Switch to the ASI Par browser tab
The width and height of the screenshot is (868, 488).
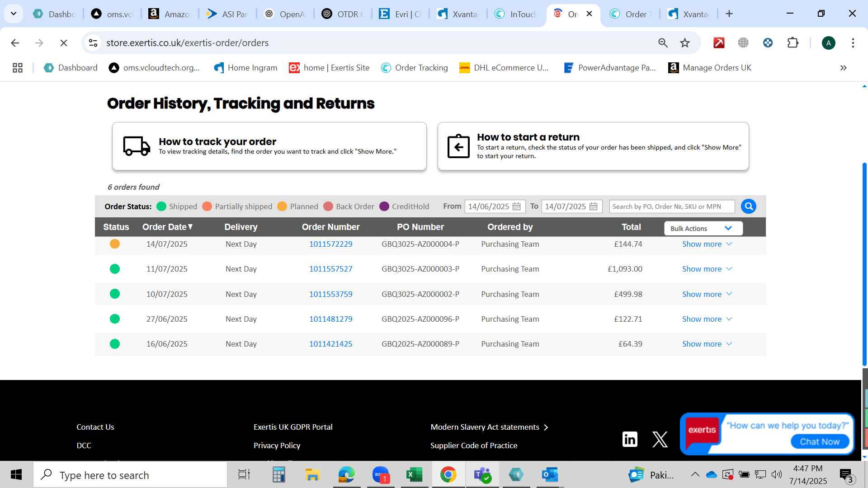[227, 14]
